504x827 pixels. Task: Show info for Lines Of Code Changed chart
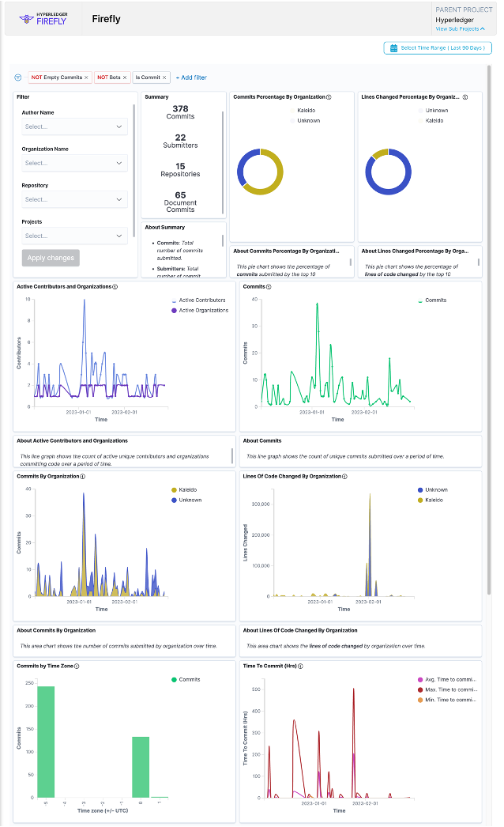click(x=344, y=476)
